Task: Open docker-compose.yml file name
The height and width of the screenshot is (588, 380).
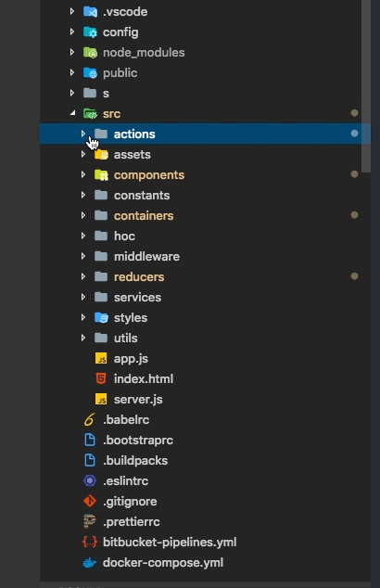Action: (x=163, y=563)
